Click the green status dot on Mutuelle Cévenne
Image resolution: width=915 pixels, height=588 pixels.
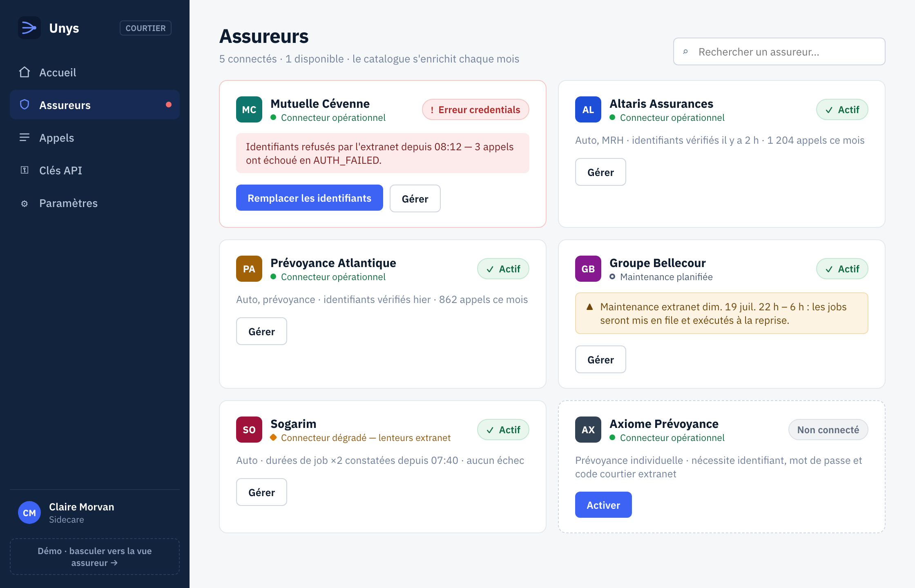click(x=273, y=117)
